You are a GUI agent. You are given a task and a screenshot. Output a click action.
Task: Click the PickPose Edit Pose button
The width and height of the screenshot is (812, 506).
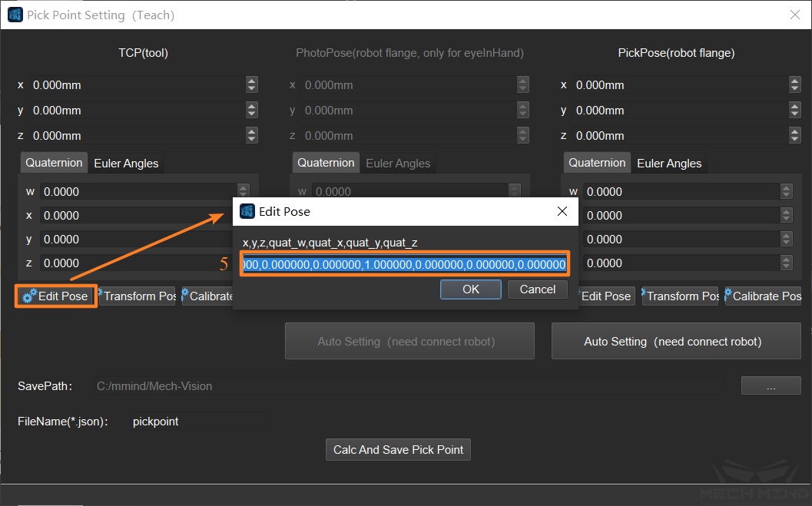[604, 296]
